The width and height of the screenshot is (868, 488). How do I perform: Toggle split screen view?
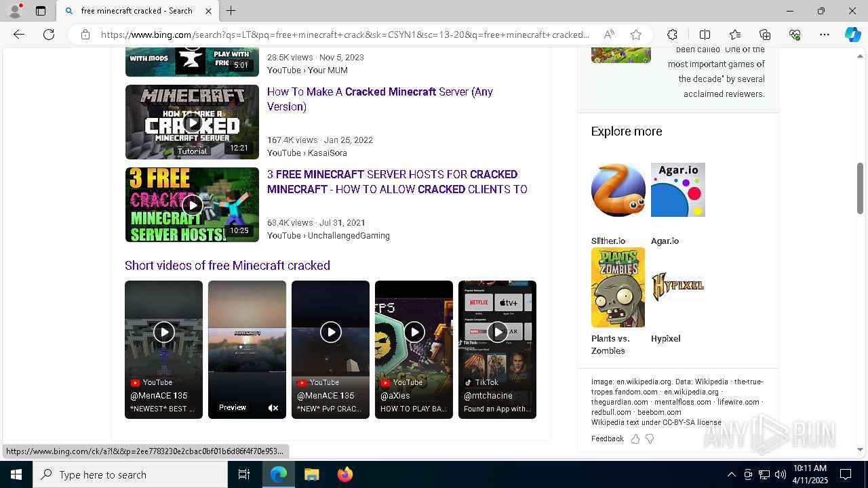[x=705, y=35]
